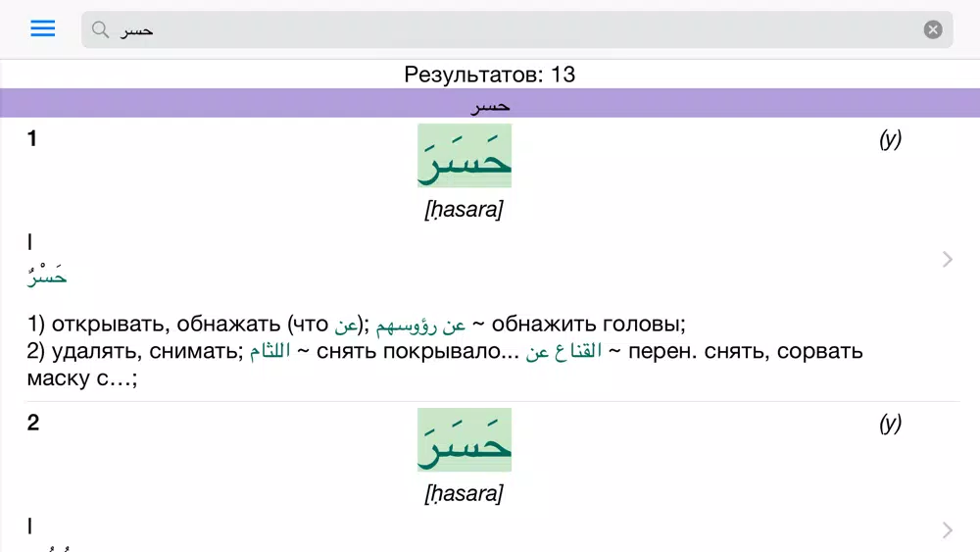
Task: Click the magnifier search icon
Action: pos(100,29)
